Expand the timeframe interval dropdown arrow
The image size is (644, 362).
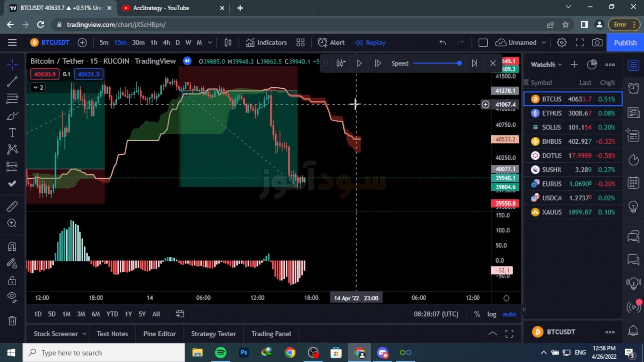pos(210,42)
